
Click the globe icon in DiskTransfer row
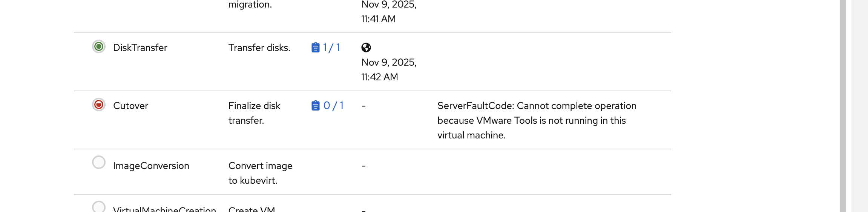pyautogui.click(x=366, y=48)
